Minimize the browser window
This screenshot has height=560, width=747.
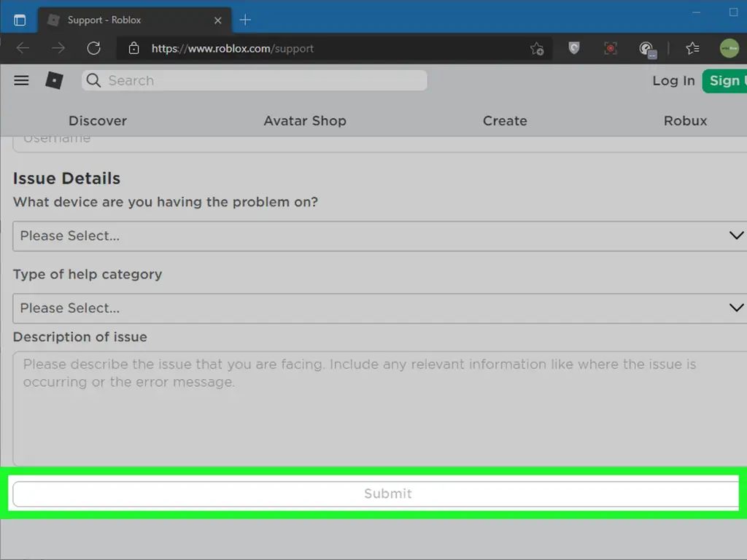(697, 12)
